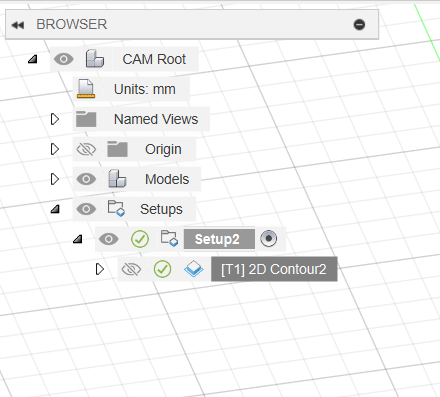Expand the Named Views node
This screenshot has height=397, width=440.
(55, 119)
